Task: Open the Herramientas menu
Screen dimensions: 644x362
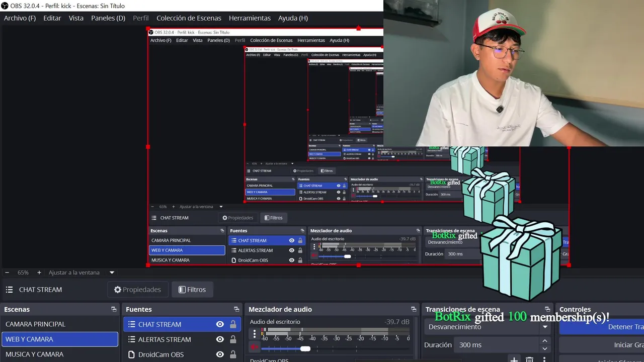Action: 250,18
